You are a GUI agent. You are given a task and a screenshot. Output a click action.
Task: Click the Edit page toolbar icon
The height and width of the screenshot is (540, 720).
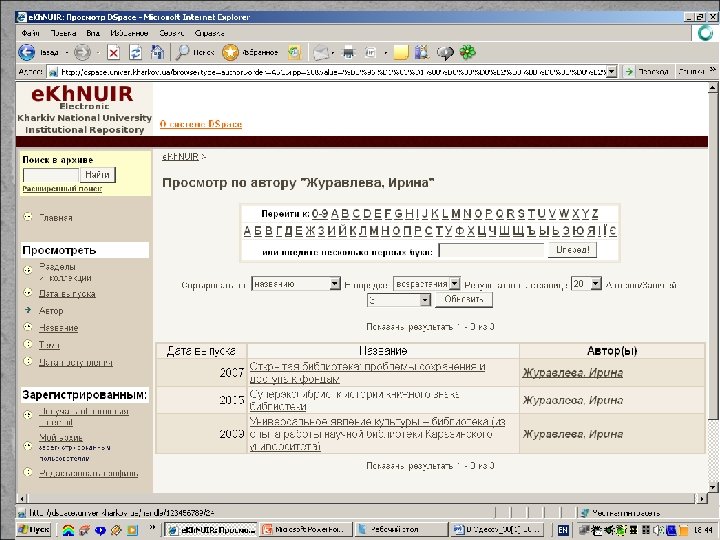(370, 53)
